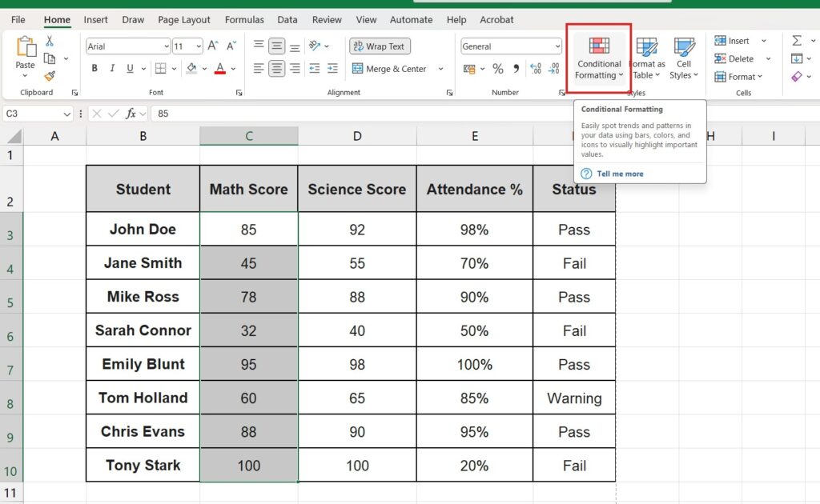Open the font name dropdown showing Arial
The height and width of the screenshot is (504, 820).
[128, 46]
